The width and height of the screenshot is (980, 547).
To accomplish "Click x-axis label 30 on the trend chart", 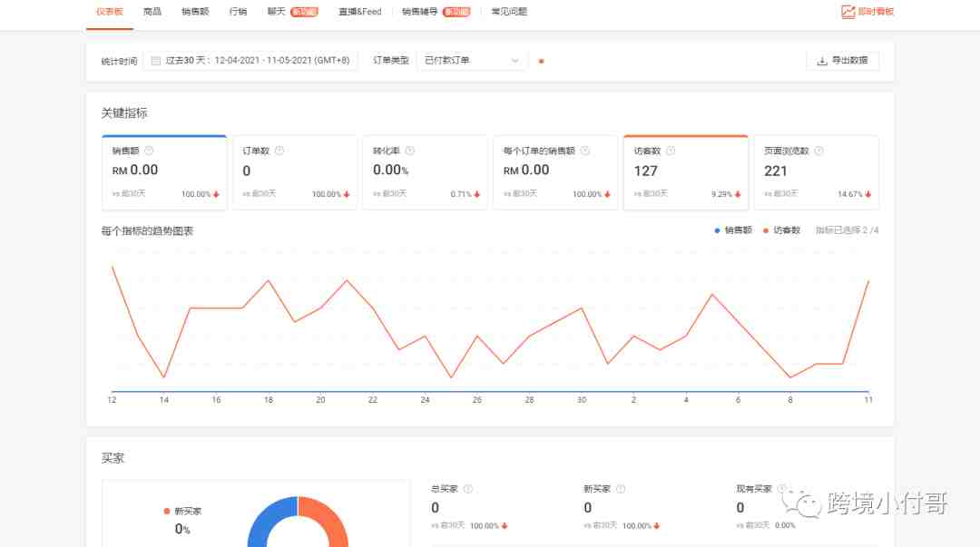I will [x=582, y=400].
